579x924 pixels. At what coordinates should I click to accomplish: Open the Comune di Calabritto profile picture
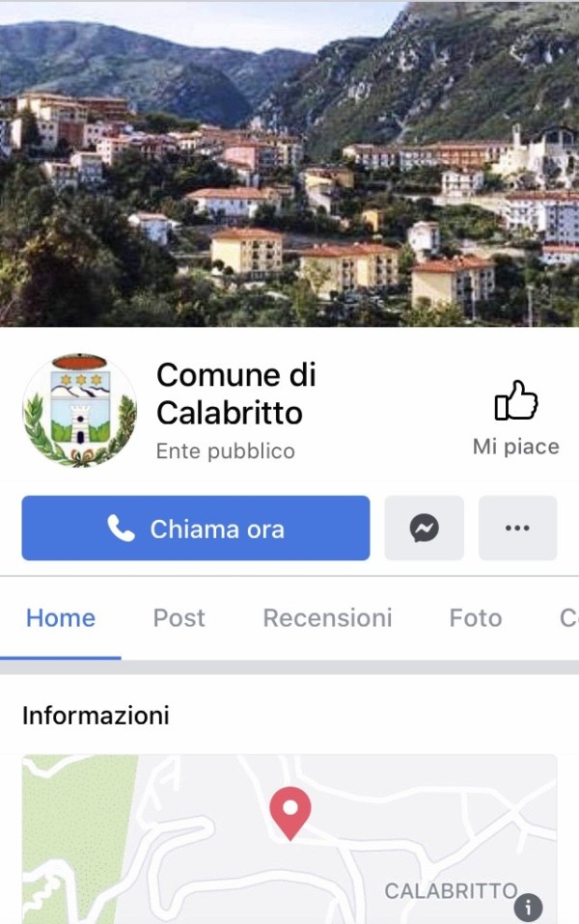point(79,411)
